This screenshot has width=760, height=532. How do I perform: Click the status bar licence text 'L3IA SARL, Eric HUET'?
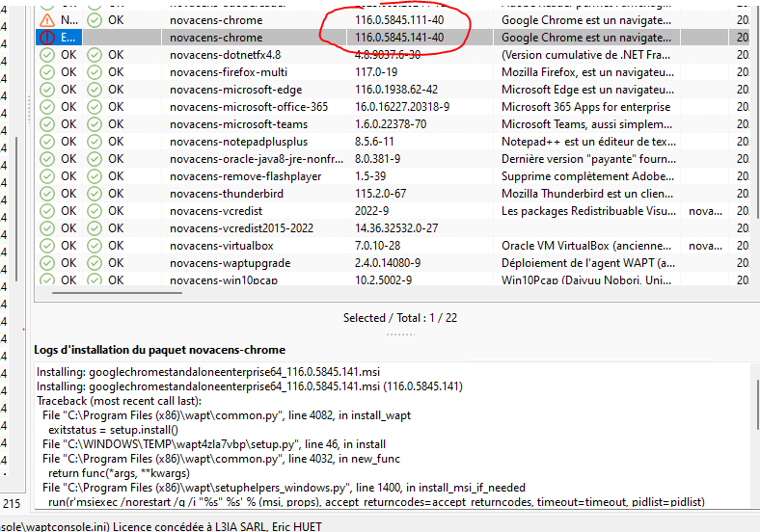pos(268,526)
